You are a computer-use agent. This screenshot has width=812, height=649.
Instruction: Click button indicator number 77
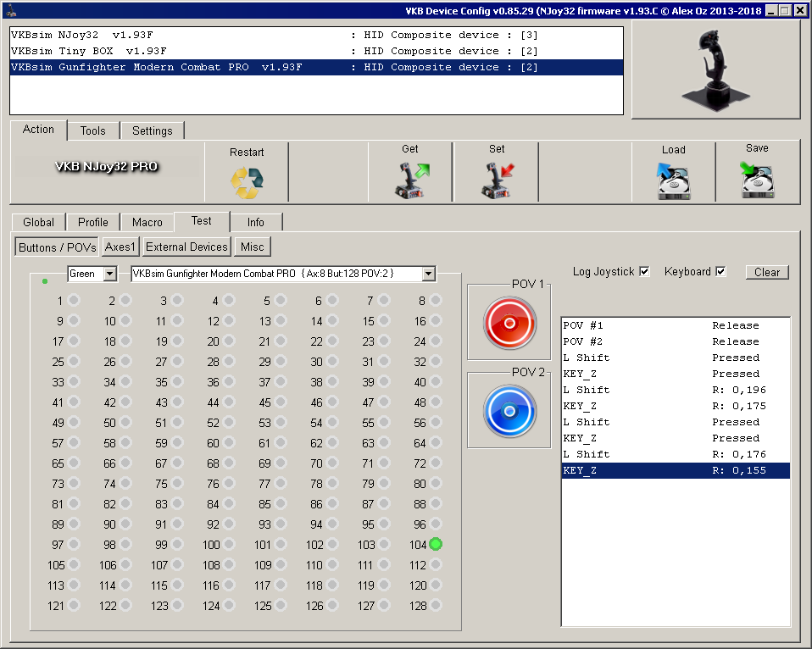[281, 483]
